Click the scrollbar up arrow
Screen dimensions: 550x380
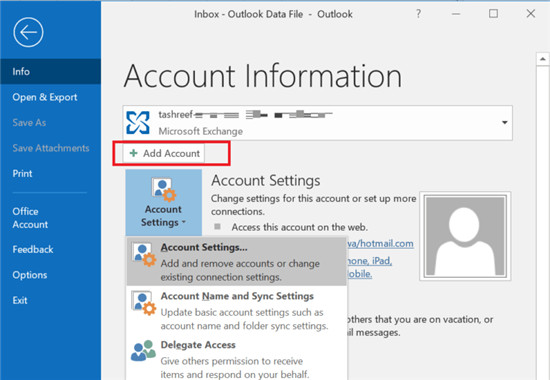(x=543, y=59)
